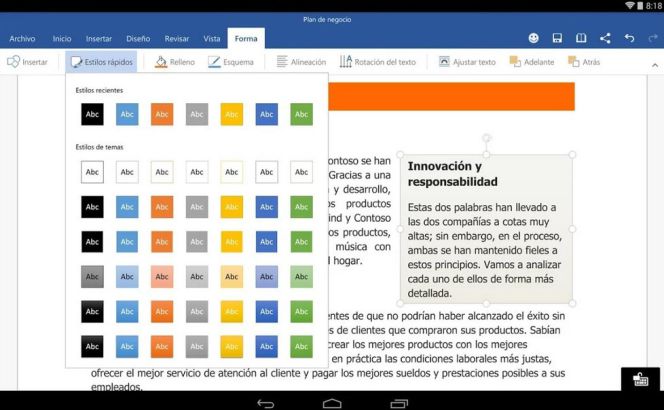
Task: Choose the pale light-blue theme style
Action: pos(127,277)
